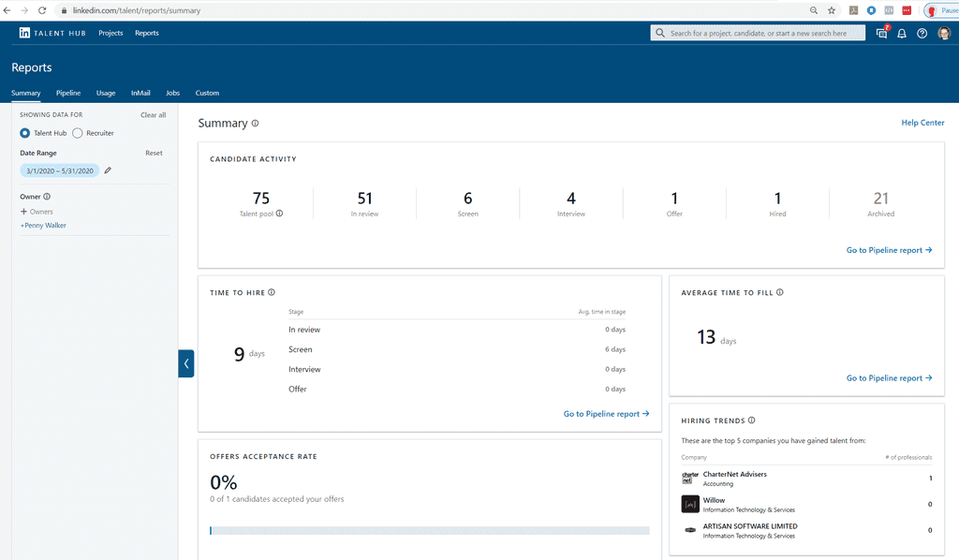Open the date range selector

(x=58, y=170)
